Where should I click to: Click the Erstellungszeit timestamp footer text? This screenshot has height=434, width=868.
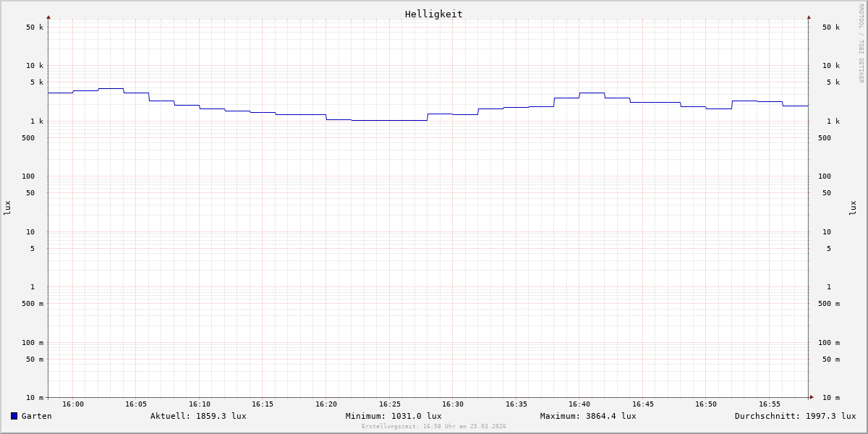434,427
